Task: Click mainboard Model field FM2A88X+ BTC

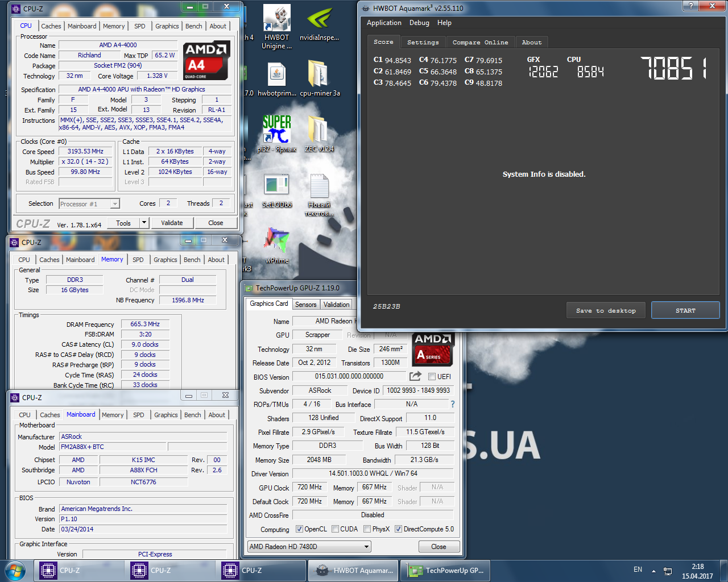Action: click(x=113, y=447)
